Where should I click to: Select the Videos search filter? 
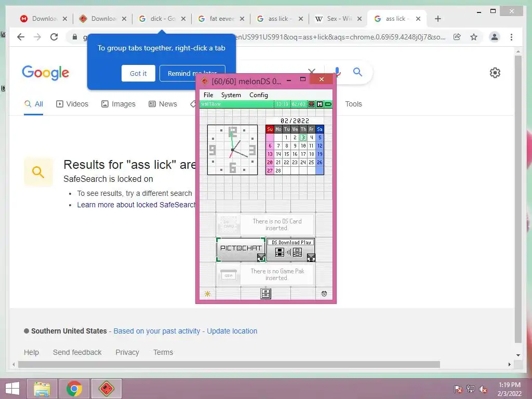coord(72,104)
